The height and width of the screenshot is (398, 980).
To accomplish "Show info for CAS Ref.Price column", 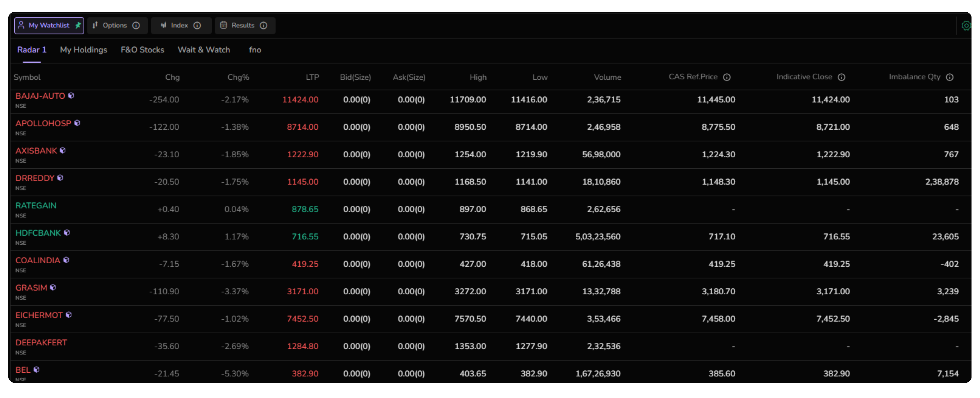I will (727, 77).
